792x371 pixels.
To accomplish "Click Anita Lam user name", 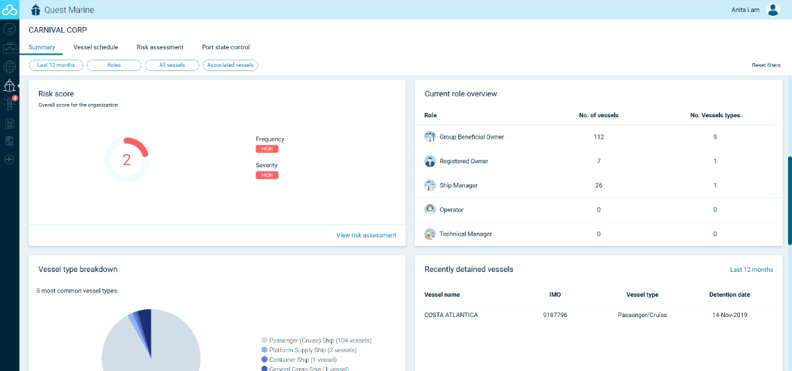I will pos(745,10).
